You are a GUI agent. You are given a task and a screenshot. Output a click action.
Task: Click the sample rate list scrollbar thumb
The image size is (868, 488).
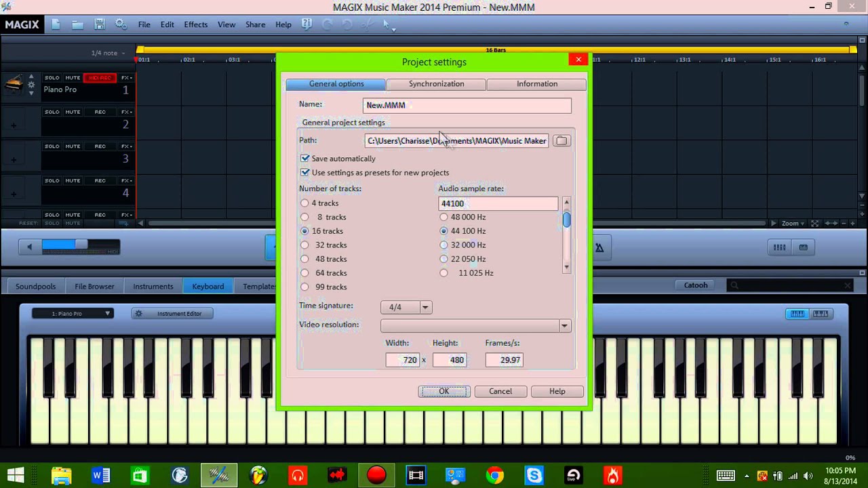click(x=566, y=220)
